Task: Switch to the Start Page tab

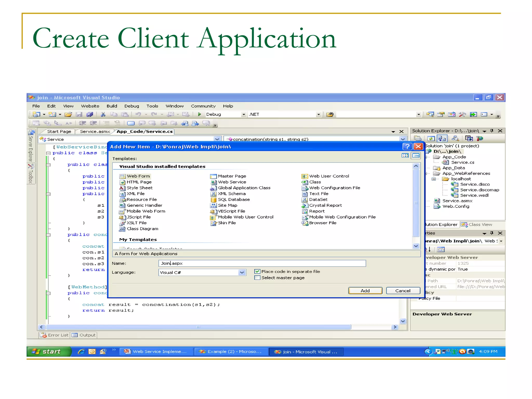Action: tap(59, 131)
